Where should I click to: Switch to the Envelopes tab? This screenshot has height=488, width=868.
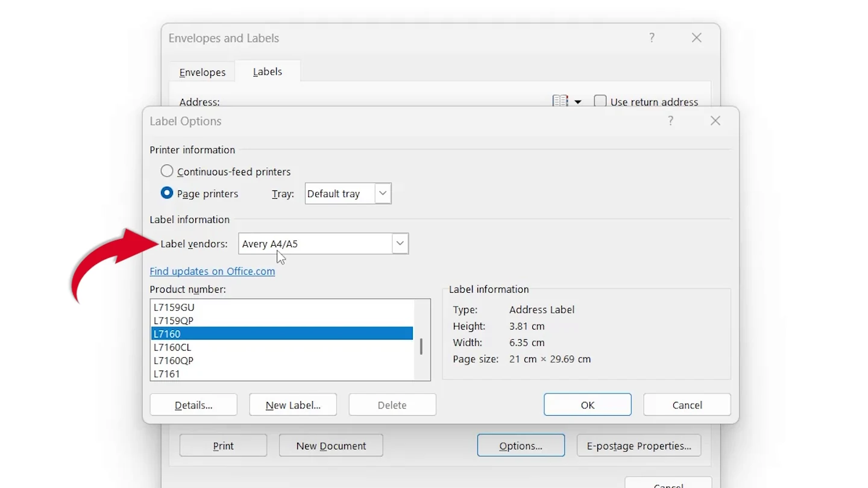[203, 72]
